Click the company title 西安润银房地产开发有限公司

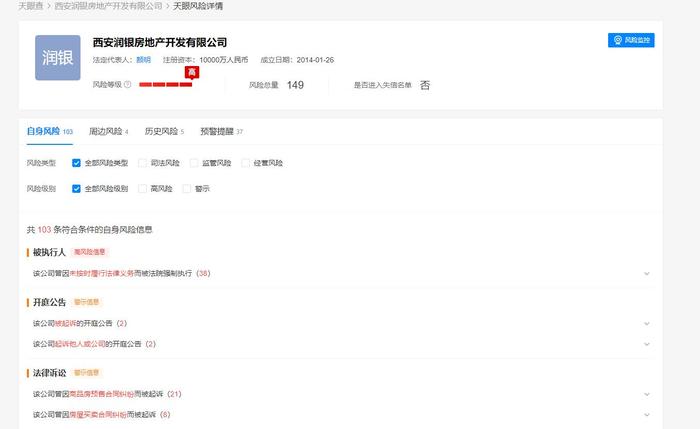point(160,42)
